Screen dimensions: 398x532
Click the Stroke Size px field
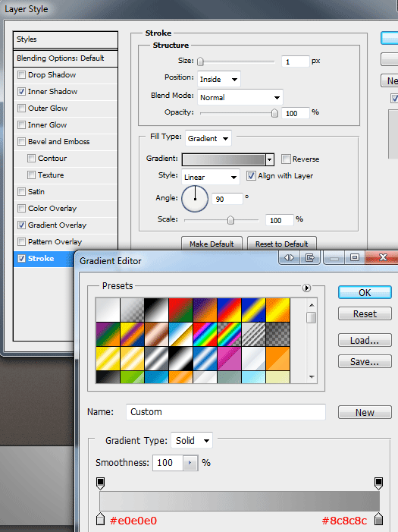[x=296, y=61]
